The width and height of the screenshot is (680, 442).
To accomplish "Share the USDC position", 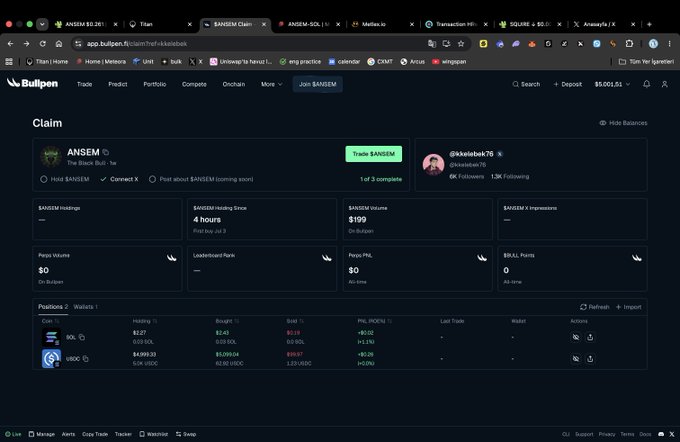I will click(590, 359).
